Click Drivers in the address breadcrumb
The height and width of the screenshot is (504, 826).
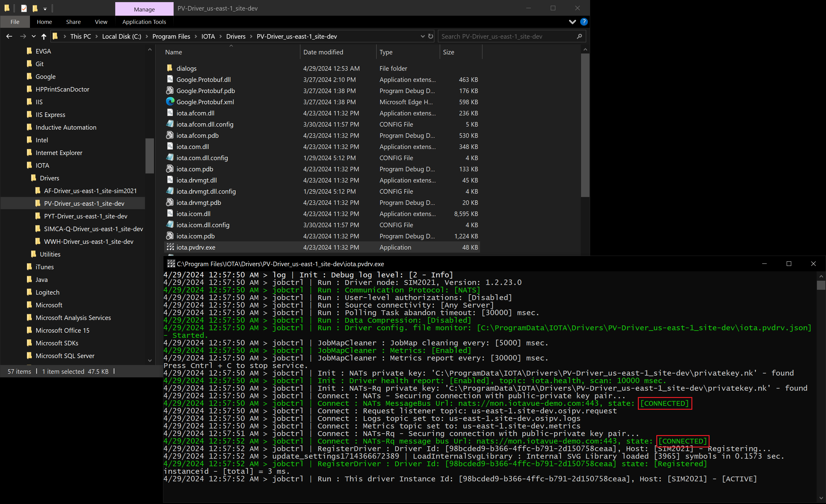coord(236,36)
